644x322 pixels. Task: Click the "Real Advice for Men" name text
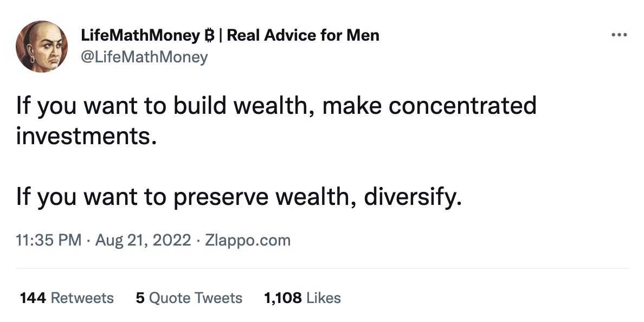(x=303, y=35)
